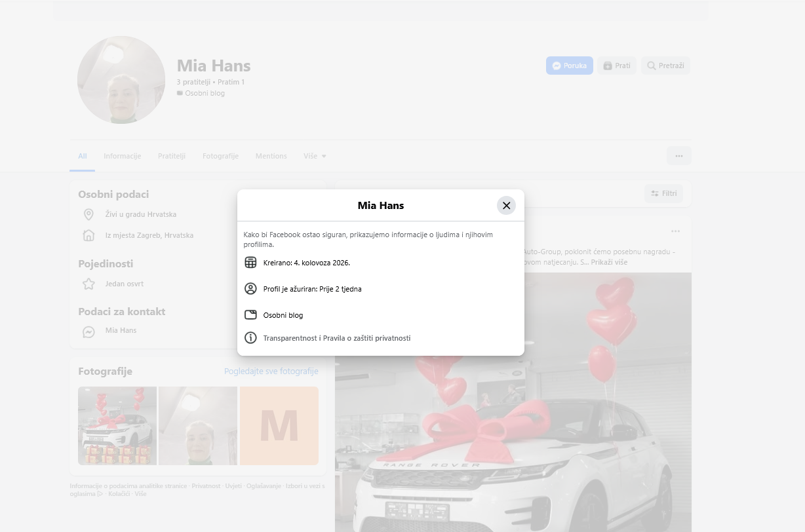The height and width of the screenshot is (532, 805).
Task: Open Transparentnost i Pravila o zaštiti privatnosti
Action: [x=336, y=338]
